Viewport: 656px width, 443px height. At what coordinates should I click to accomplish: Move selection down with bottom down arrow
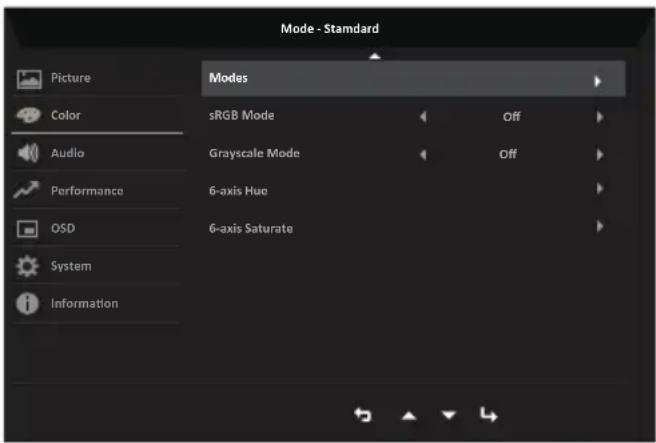tap(449, 415)
